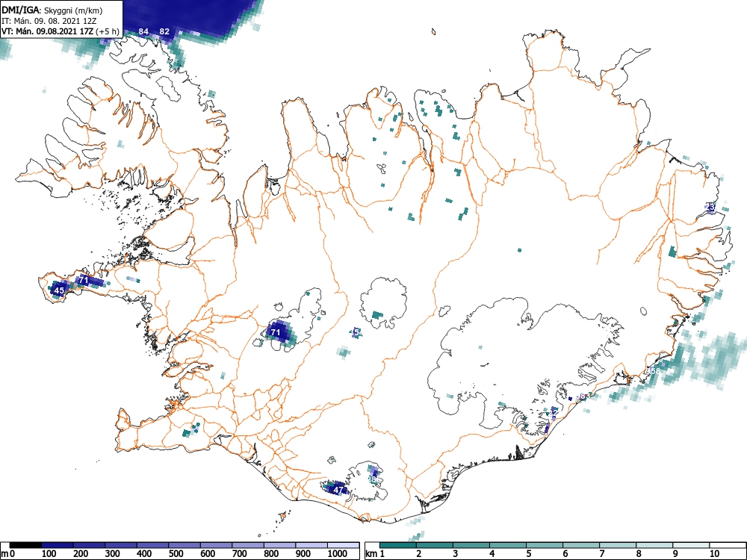Click the '47' value near the south coast

click(338, 490)
